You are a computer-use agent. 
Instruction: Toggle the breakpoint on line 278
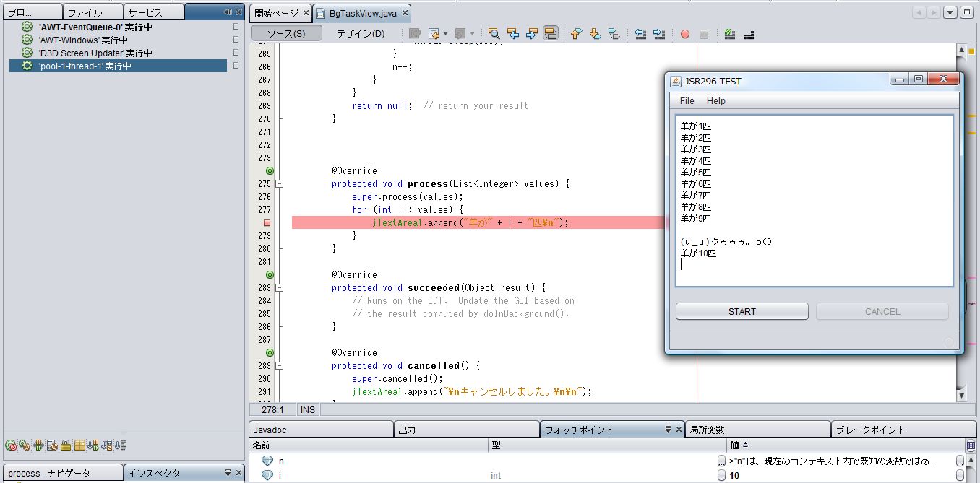[267, 223]
